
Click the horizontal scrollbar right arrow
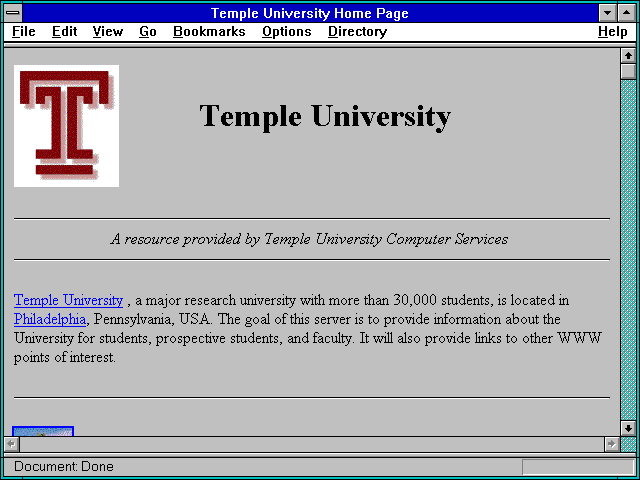pyautogui.click(x=611, y=444)
